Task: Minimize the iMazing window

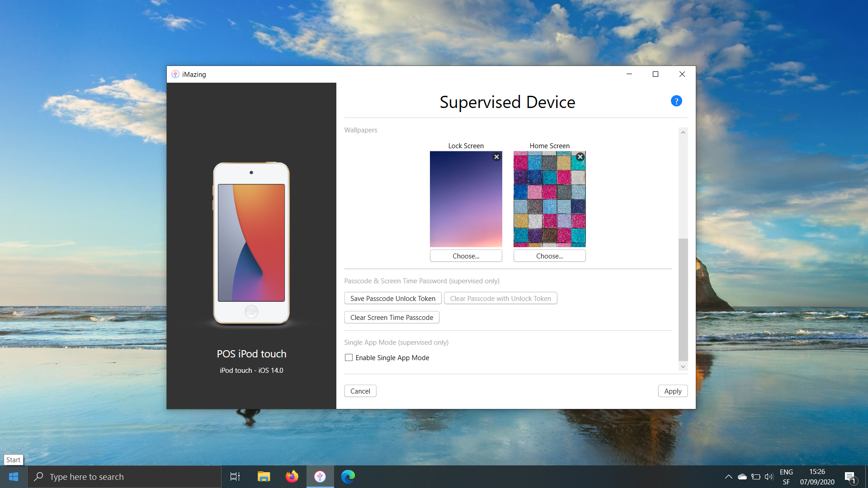Action: 629,74
